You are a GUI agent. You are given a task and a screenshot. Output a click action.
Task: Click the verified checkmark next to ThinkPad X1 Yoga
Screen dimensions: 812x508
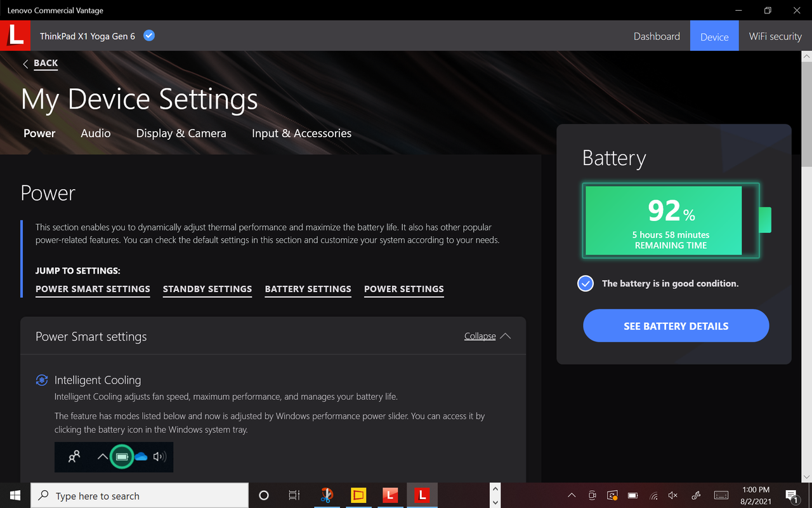click(149, 36)
